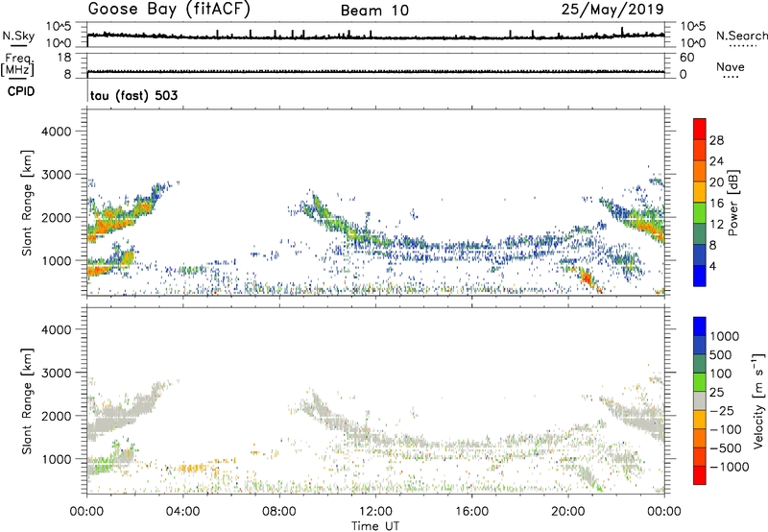768x532 pixels.
Task: Click the '500' tick on the velocity colorbar
Action: (x=720, y=354)
